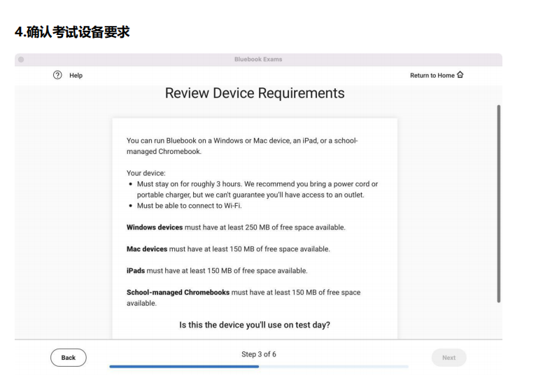This screenshot has width=536, height=392.
Task: Open the Help text label
Action: pyautogui.click(x=76, y=76)
